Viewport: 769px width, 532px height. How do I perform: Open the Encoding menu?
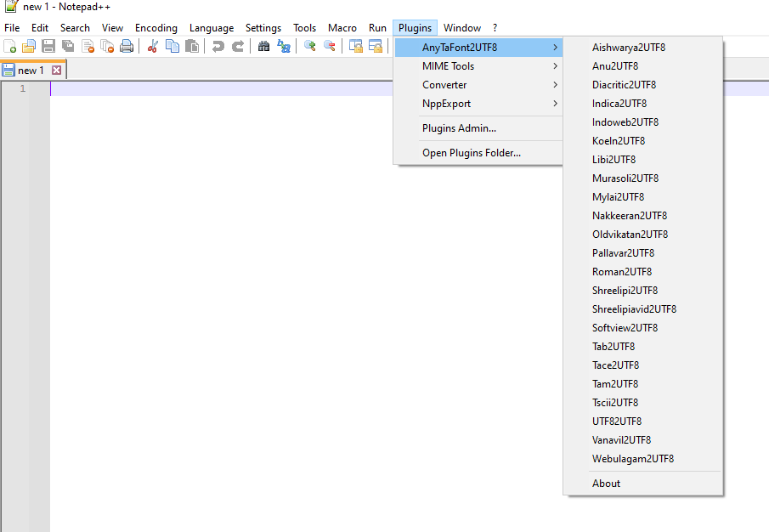click(156, 28)
